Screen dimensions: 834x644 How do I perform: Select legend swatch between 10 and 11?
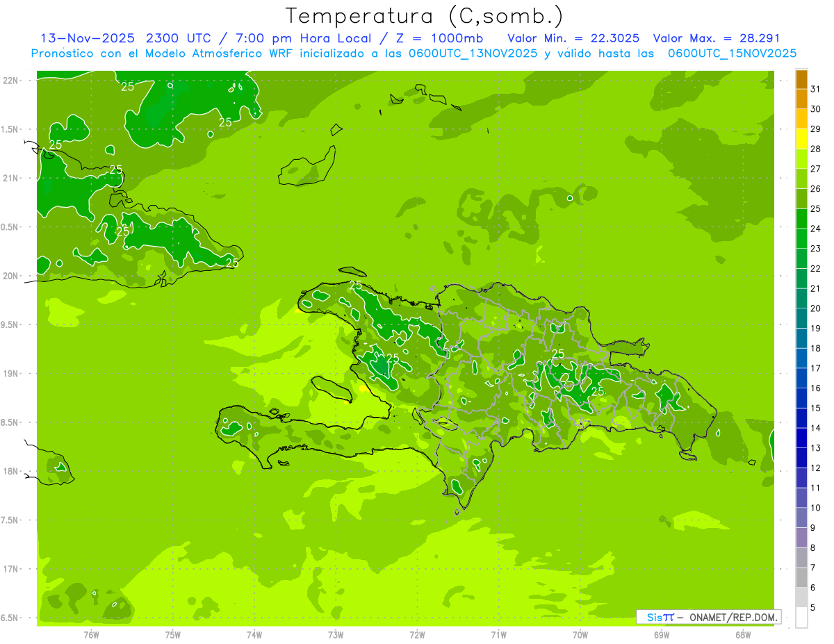801,498
